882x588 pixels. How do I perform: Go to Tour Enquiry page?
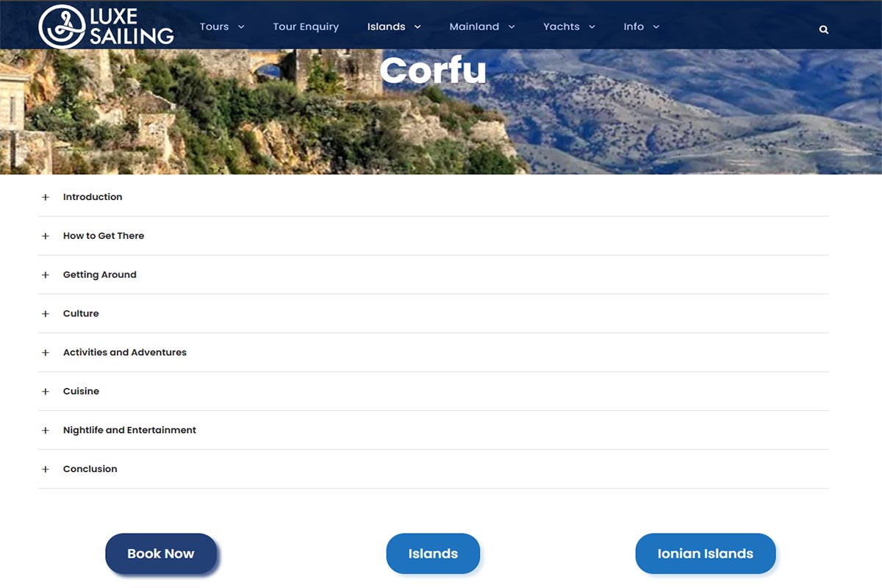tap(306, 26)
